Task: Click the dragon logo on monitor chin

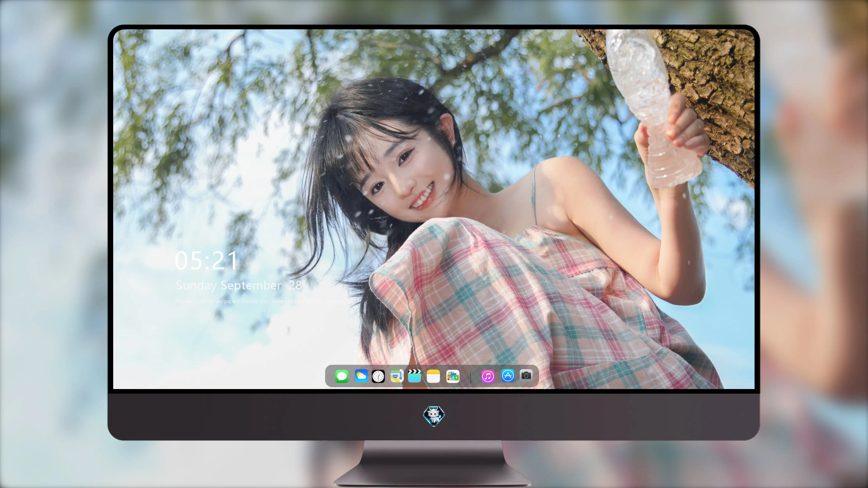Action: [434, 416]
